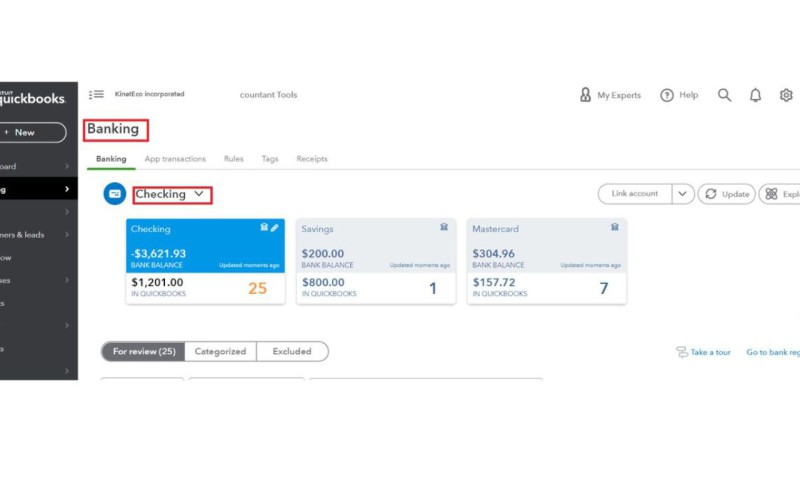800x481 pixels.
Task: Expand the Link account dropdown arrow
Action: click(683, 194)
